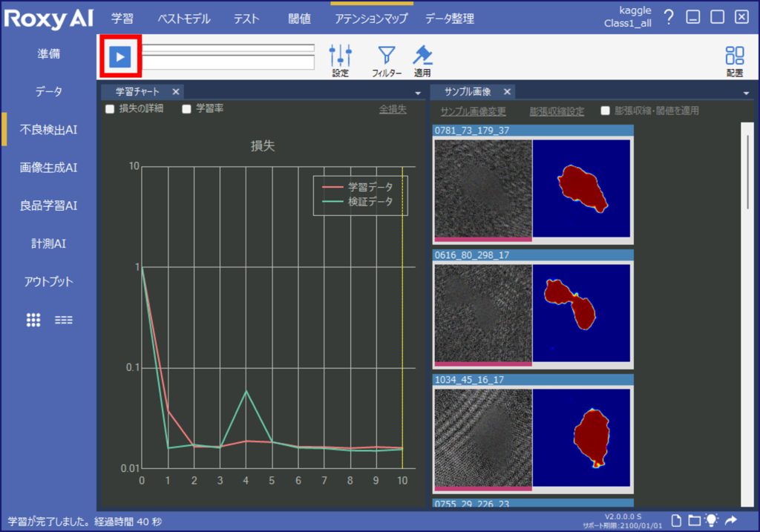Switch to grid view icon in sidebar
Screen dimensions: 760x532
tap(33, 320)
